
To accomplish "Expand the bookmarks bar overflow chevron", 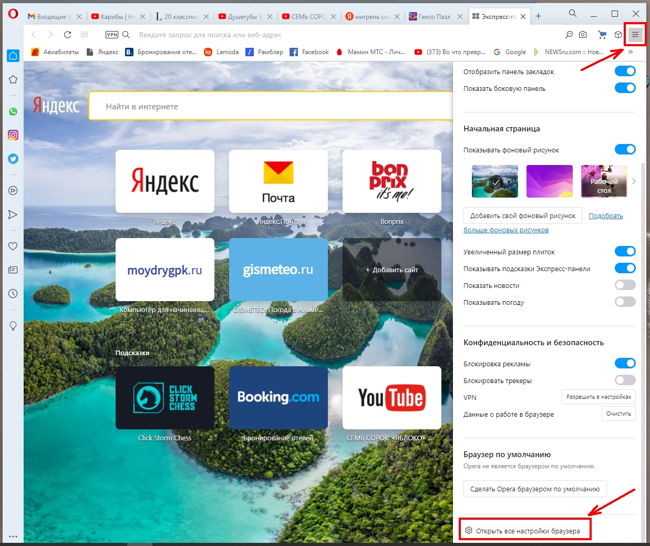I will pos(631,52).
